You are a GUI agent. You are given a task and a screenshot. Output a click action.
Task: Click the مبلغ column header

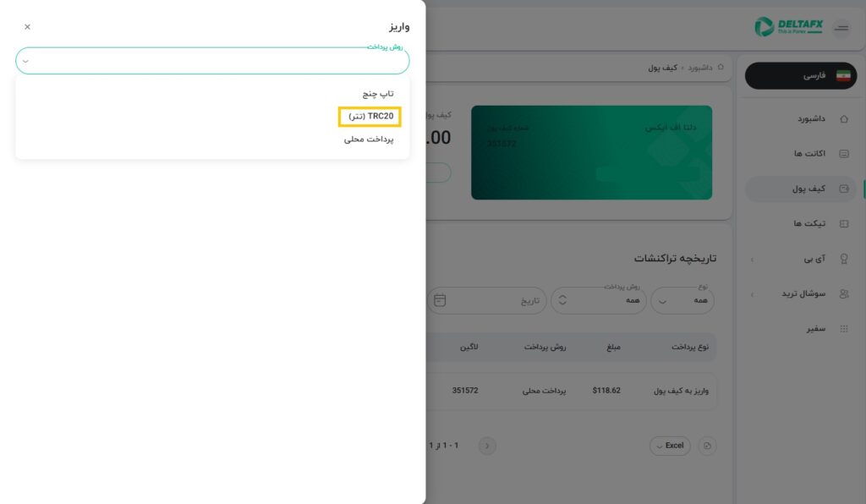pyautogui.click(x=613, y=347)
